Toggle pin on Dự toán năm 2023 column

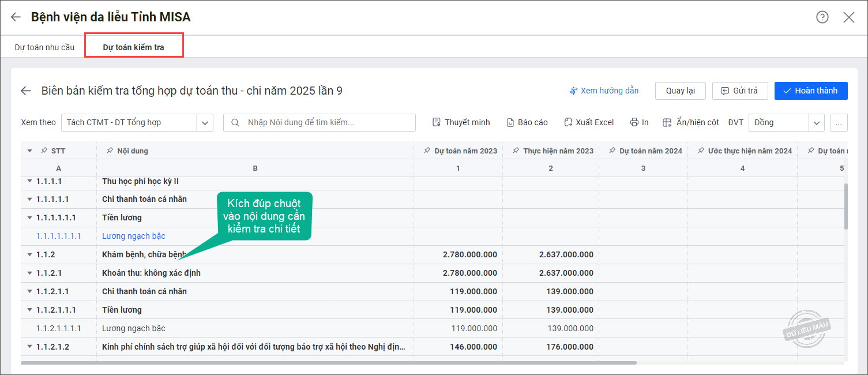(x=427, y=151)
